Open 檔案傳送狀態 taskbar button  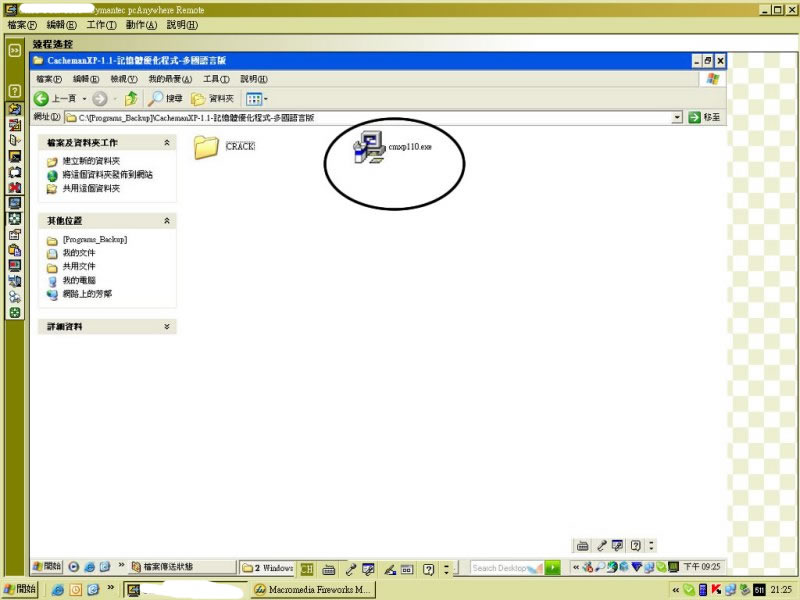[182, 567]
